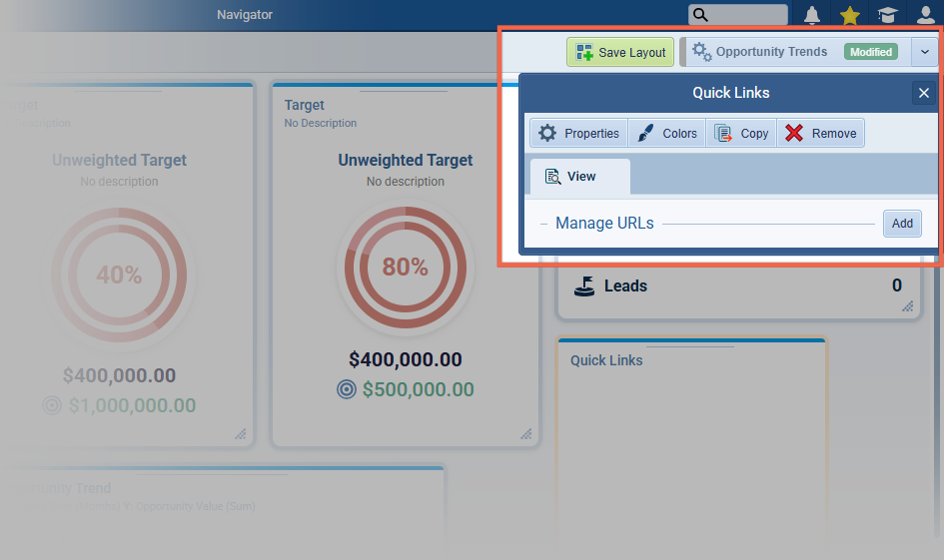Close the Quick Links panel
The height and width of the screenshot is (560, 944).
[923, 93]
